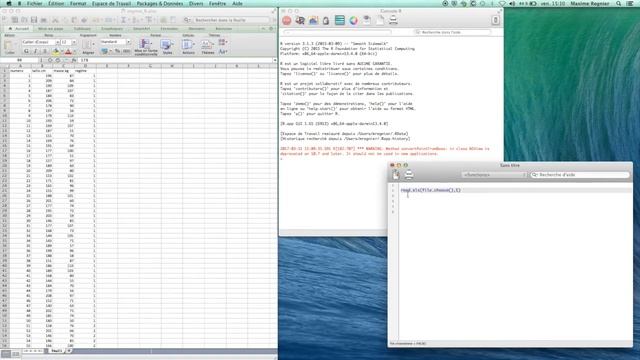Open the Quartz graphics window icon in Console R
Screen dimensions: 640x360
[x=313, y=20]
